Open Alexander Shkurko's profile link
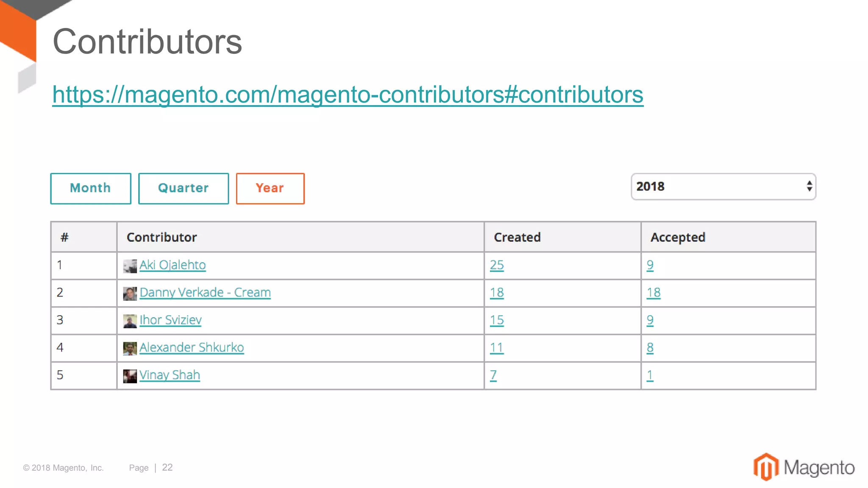The width and height of the screenshot is (868, 488). (192, 348)
